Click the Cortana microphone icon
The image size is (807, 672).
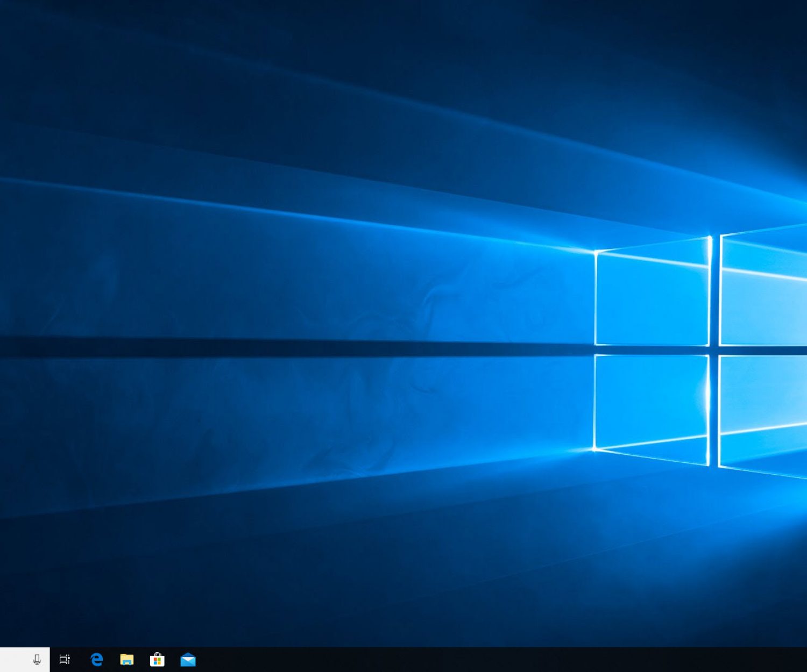[x=37, y=659]
